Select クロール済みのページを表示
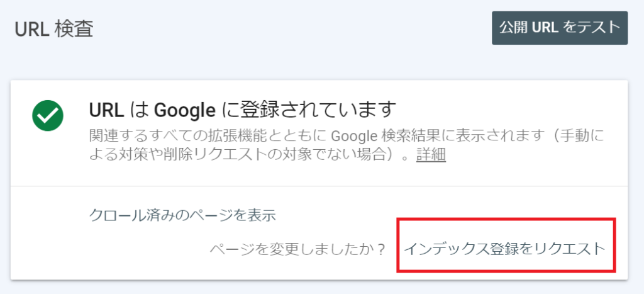The image size is (644, 294). (182, 215)
